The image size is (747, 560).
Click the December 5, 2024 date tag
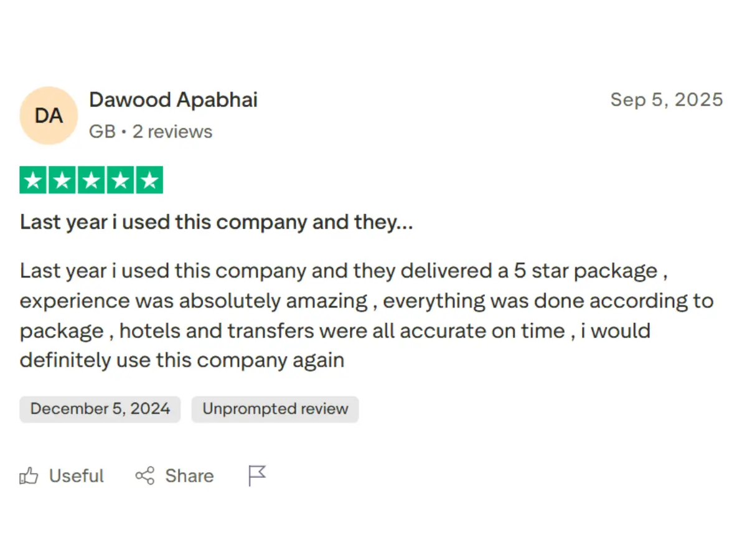(100, 409)
